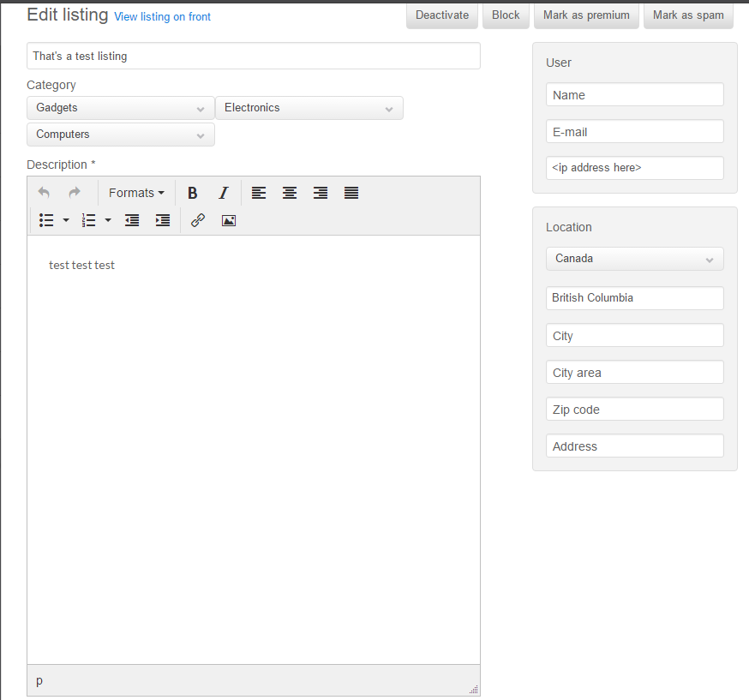749x700 pixels.
Task: Toggle bold formatting
Action: (193, 193)
